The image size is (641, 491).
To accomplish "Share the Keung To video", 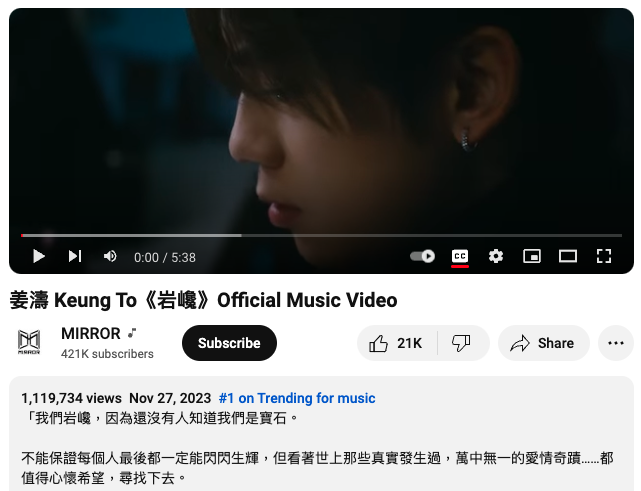I will (544, 343).
